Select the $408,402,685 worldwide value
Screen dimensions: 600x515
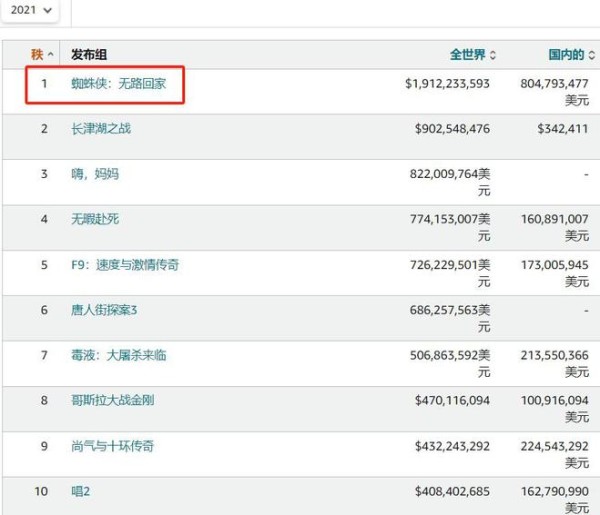pyautogui.click(x=452, y=491)
